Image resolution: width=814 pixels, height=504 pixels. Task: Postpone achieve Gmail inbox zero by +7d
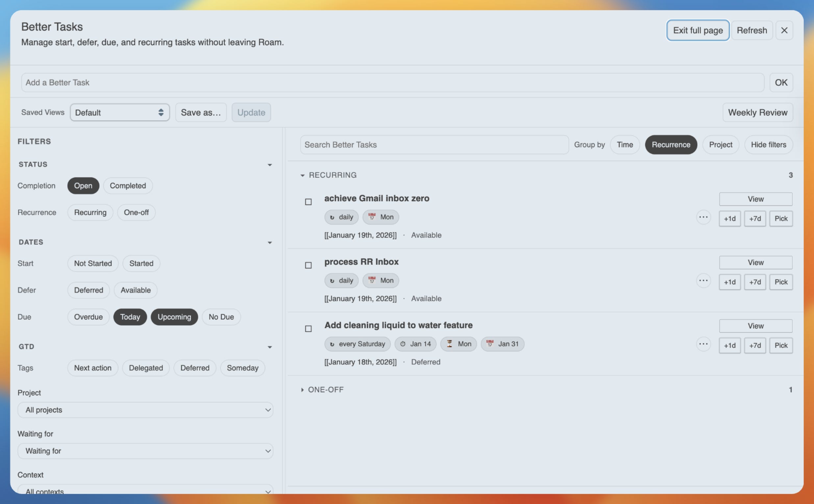pyautogui.click(x=754, y=219)
